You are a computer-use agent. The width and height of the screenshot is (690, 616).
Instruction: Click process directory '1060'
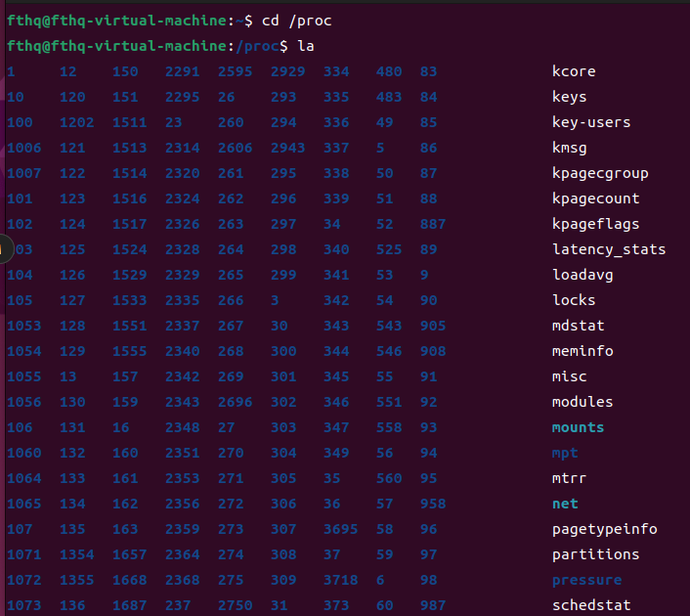(x=23, y=453)
